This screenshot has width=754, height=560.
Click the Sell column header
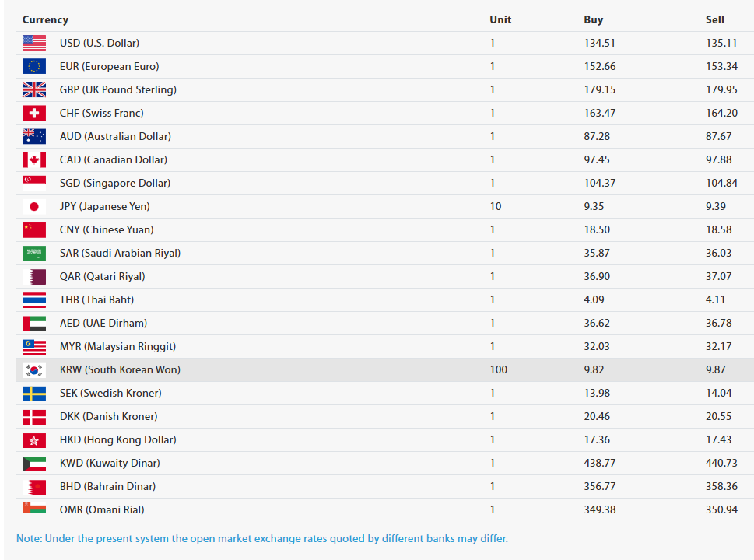point(715,19)
